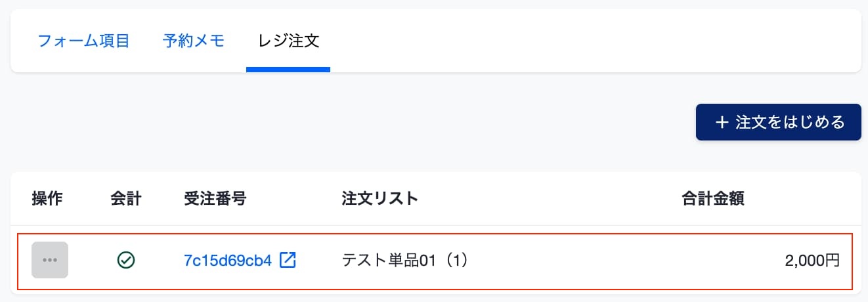Click the green check-circle payment status icon
The width and height of the screenshot is (868, 302).
[x=125, y=261]
